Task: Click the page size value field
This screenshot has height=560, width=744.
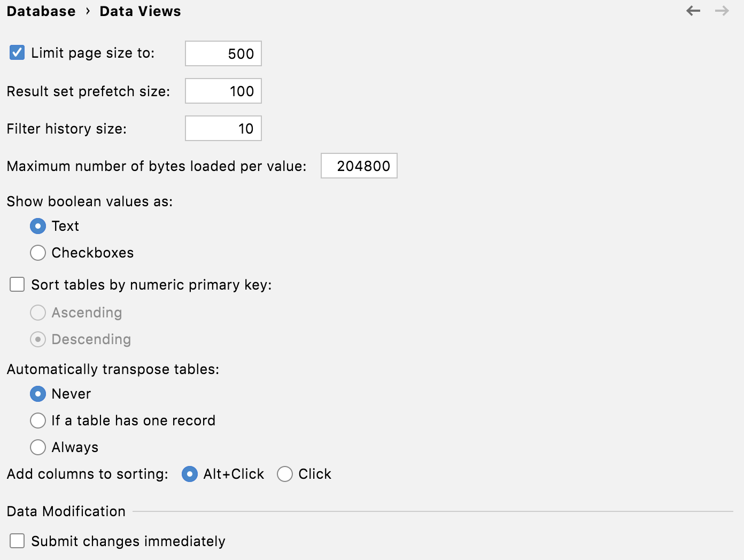Action: (223, 53)
